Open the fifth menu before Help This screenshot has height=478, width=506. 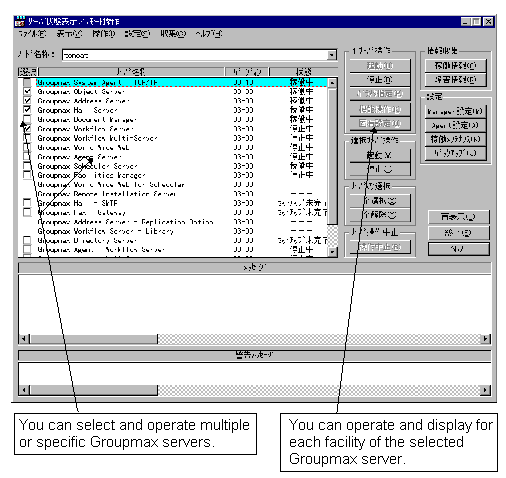[x=173, y=34]
